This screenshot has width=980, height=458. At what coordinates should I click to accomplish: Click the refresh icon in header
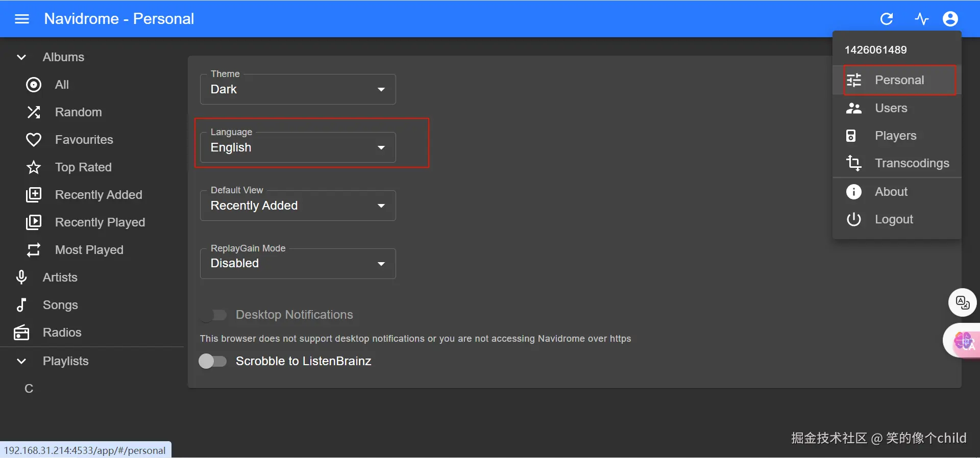[x=887, y=19]
